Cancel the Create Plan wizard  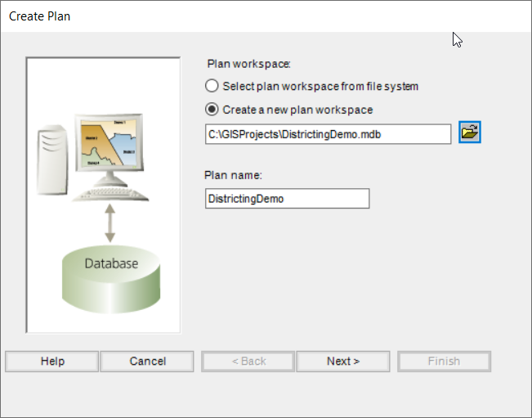[147, 362]
